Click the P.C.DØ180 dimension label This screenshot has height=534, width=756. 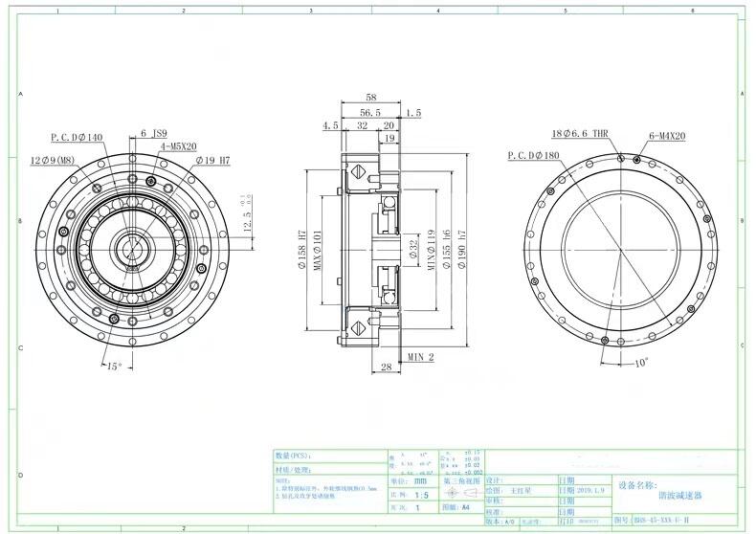(533, 155)
